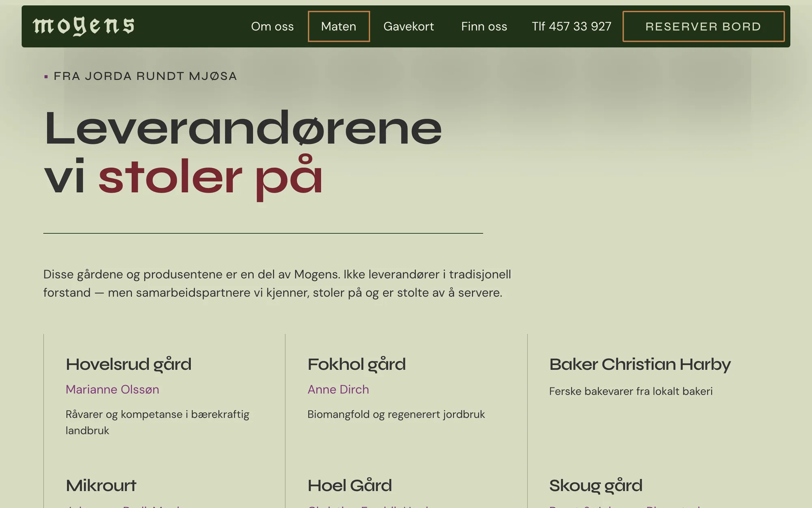The image size is (812, 508).
Task: Click the 'FRA JORDA RUNDT MJØSA' label
Action: [145, 76]
